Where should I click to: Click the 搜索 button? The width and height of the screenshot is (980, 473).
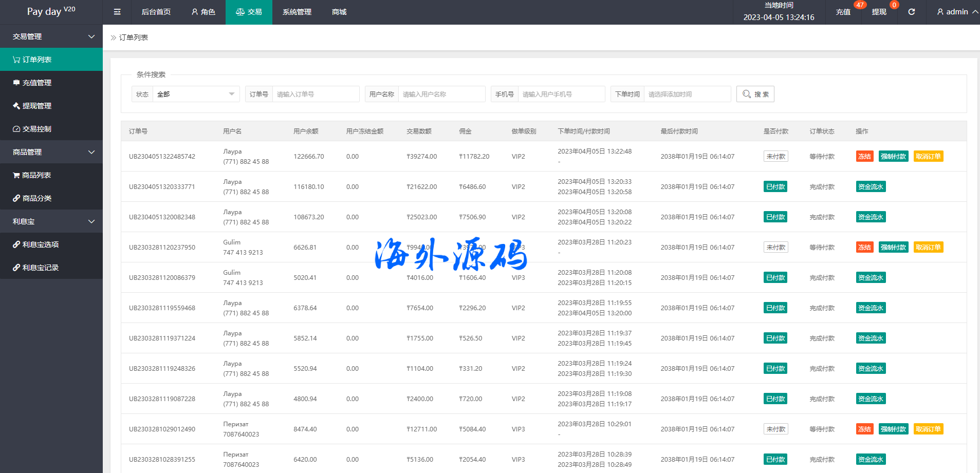click(755, 94)
